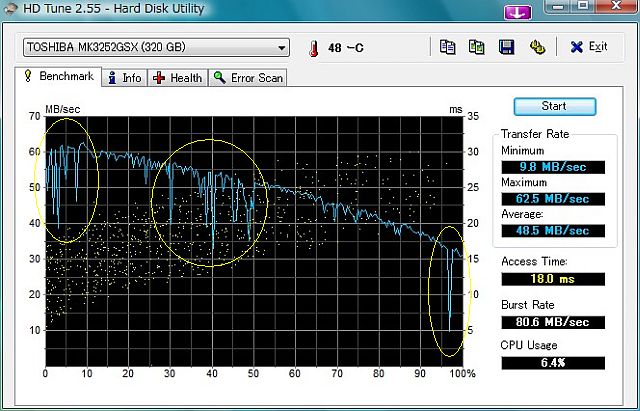Select the Health tab
The image size is (640, 411).
178,78
